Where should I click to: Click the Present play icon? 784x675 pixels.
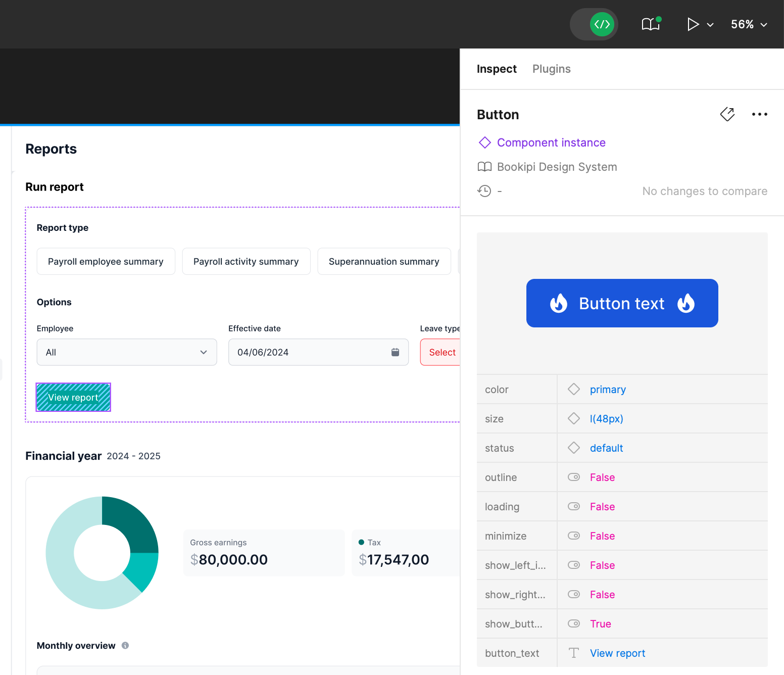click(693, 24)
